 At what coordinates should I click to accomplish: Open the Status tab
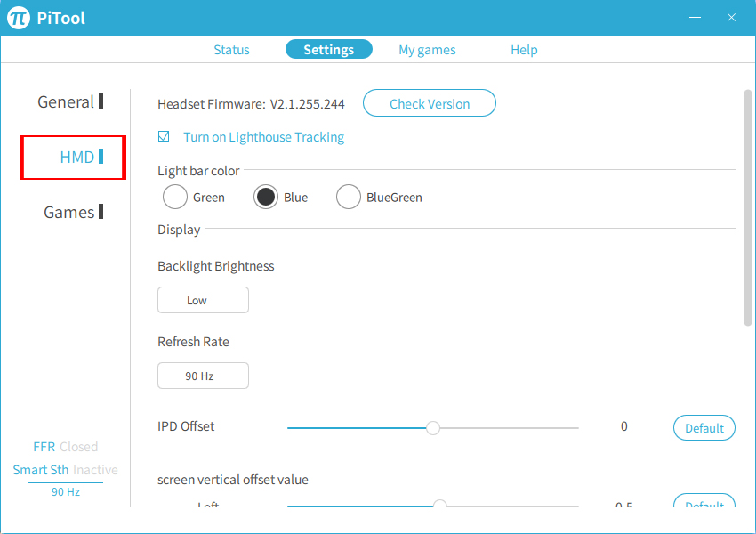click(x=231, y=50)
